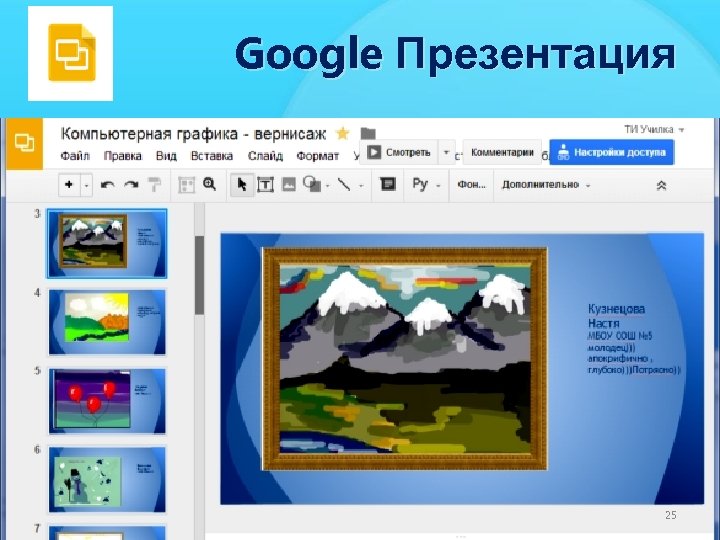Screen dimensions: 720x540
Task: Activate the paint format roller
Action: (x=154, y=185)
